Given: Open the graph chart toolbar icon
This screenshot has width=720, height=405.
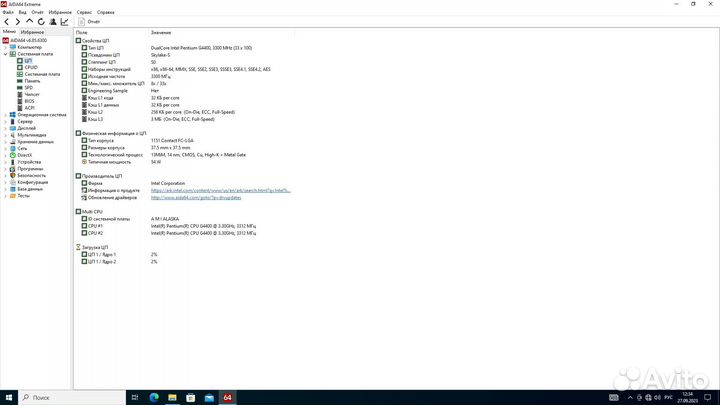Looking at the screenshot, I should pyautogui.click(x=65, y=22).
